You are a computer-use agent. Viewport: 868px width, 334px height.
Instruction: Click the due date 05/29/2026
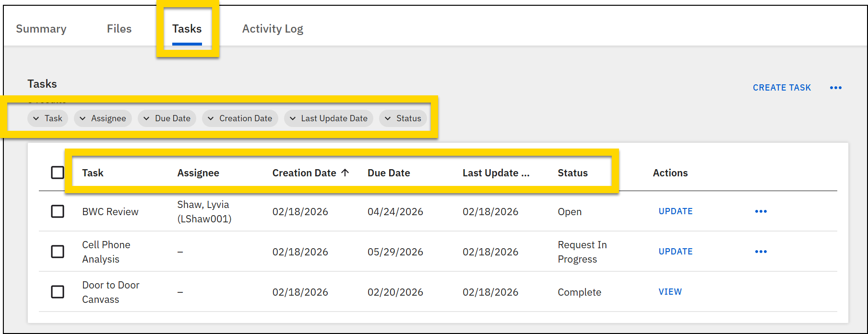click(x=395, y=252)
